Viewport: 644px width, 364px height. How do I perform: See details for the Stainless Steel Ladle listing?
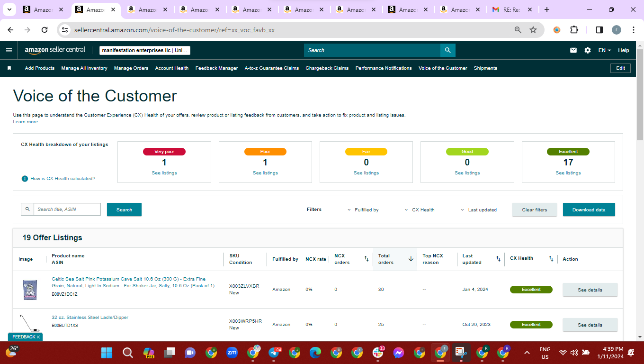[x=590, y=325]
